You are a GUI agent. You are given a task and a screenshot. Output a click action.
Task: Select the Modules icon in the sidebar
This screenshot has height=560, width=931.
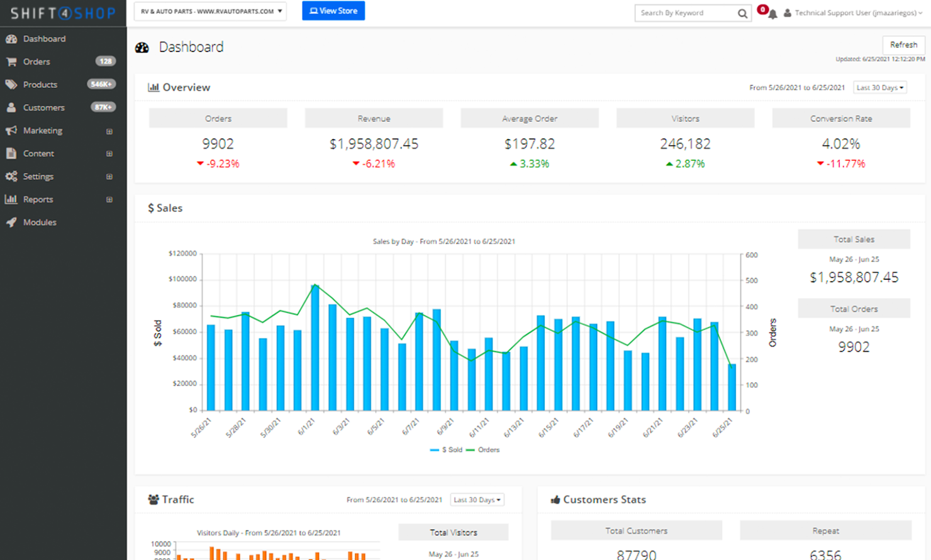tap(11, 222)
